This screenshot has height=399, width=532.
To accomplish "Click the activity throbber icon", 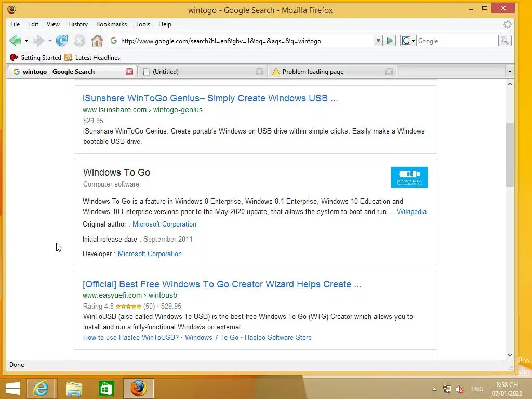I will tap(507, 24).
